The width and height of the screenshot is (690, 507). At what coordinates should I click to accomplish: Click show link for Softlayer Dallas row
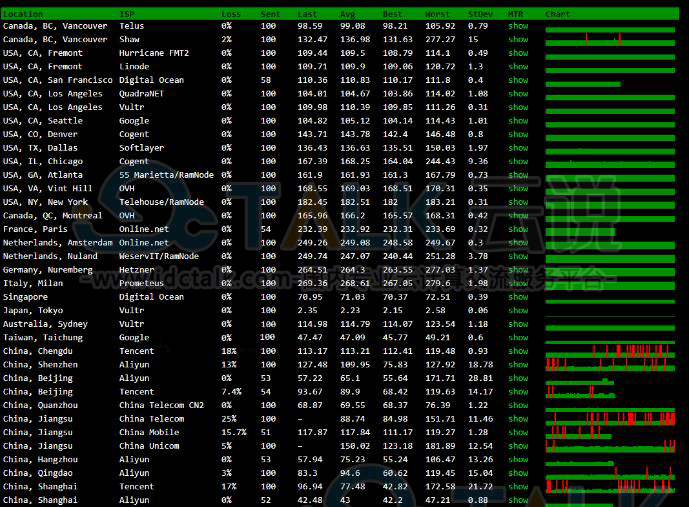coord(518,148)
